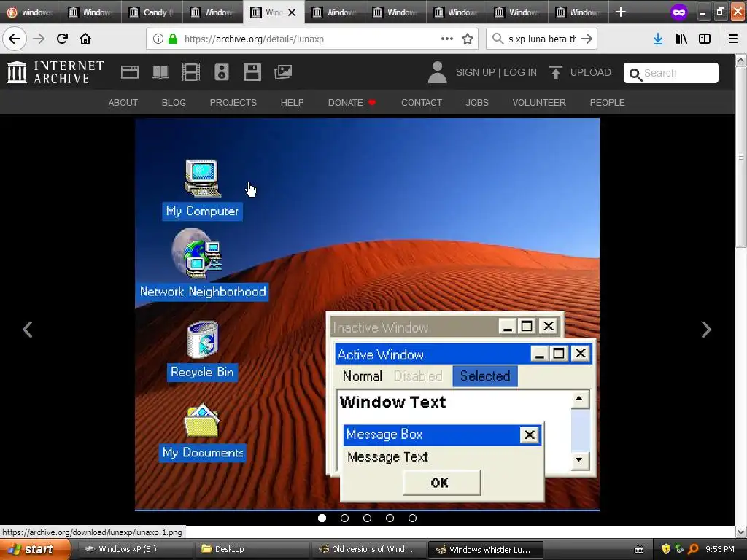Open the Texts book icon

point(160,72)
